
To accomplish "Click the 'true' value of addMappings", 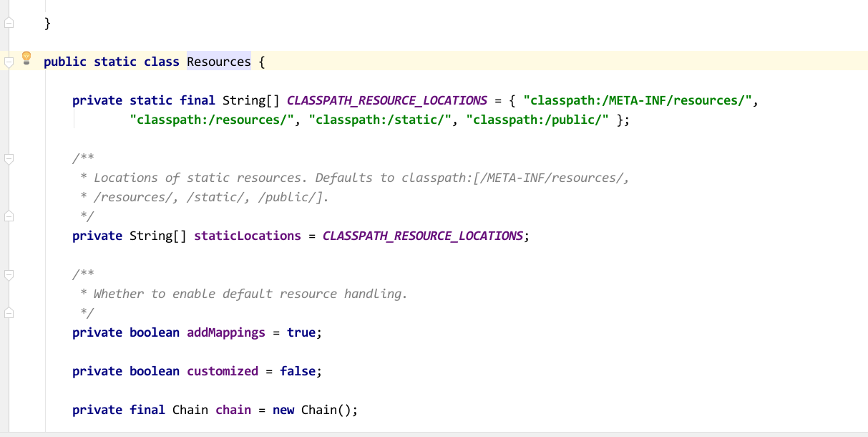I will coord(301,332).
